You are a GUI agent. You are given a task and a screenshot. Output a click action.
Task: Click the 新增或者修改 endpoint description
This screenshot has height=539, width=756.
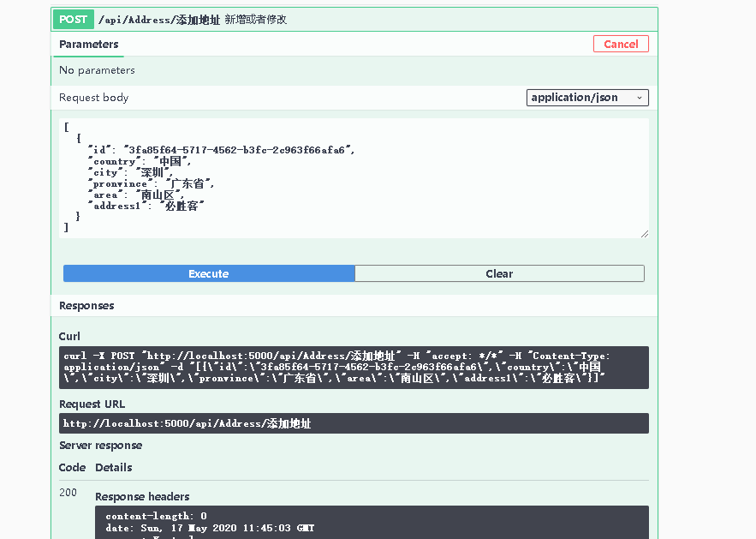coord(255,20)
